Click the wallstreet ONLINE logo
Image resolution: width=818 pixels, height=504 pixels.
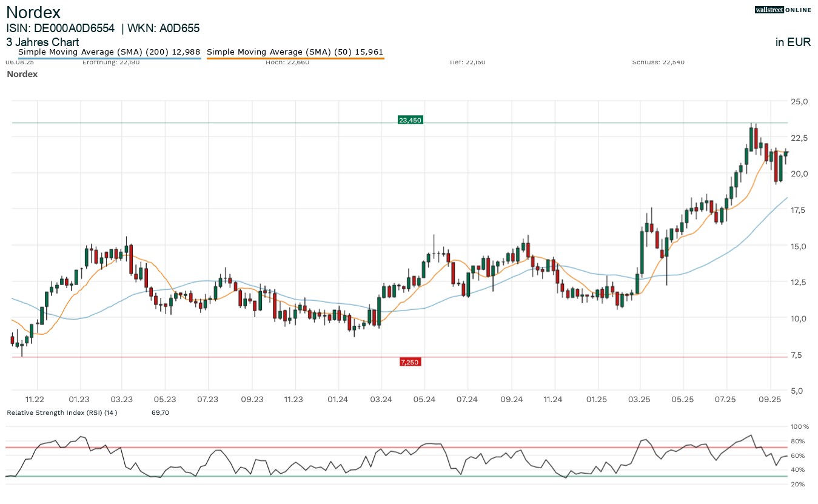tap(783, 10)
